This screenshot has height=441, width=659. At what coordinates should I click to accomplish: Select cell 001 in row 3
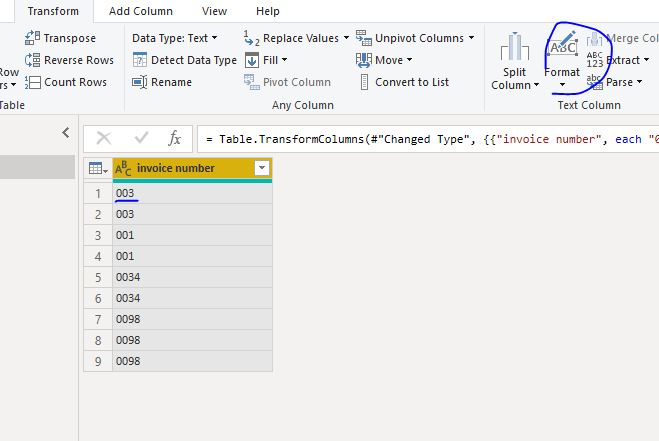click(192, 235)
